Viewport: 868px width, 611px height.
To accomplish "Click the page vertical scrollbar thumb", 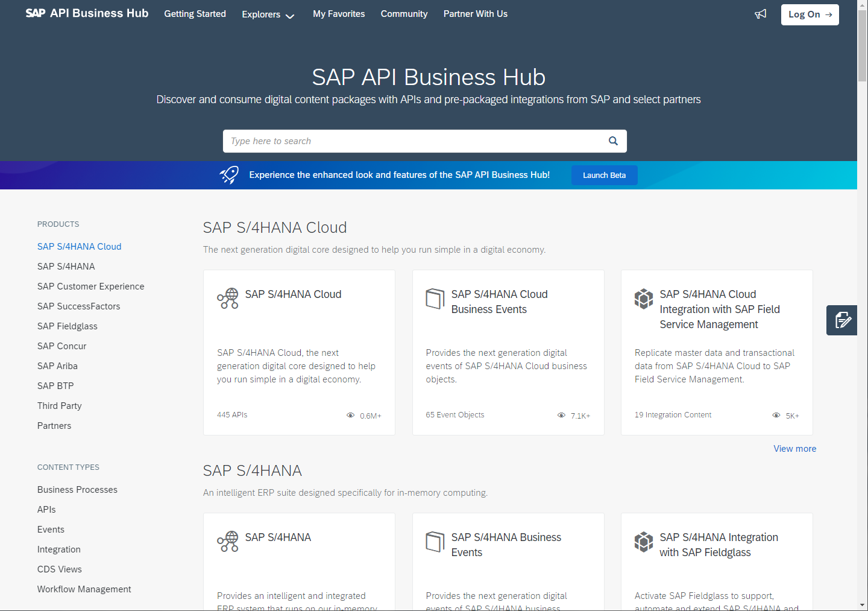I will point(863,45).
